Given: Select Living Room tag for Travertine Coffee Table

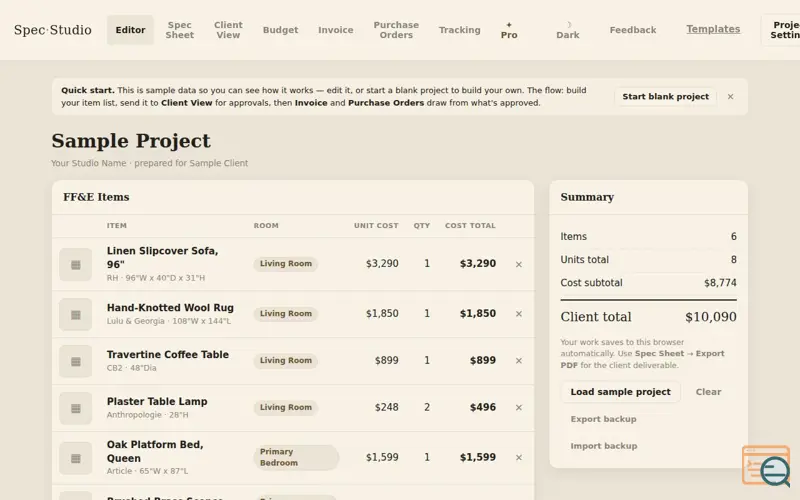Looking at the screenshot, I should [x=286, y=361].
